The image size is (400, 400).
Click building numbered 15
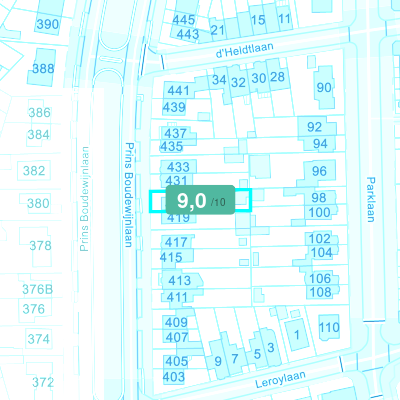pyautogui.click(x=258, y=20)
